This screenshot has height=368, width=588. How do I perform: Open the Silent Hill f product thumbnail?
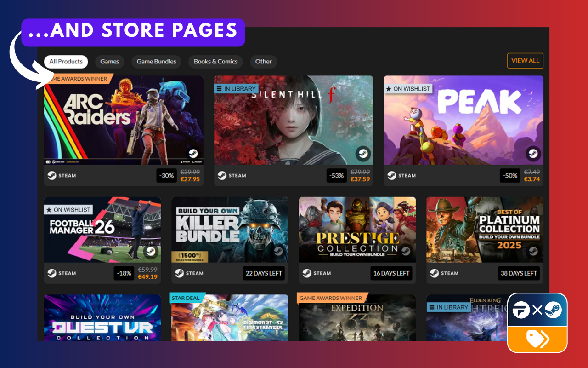click(x=294, y=121)
